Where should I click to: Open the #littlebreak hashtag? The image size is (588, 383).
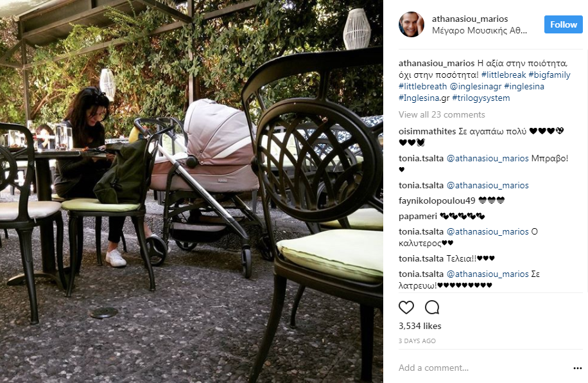[503, 75]
